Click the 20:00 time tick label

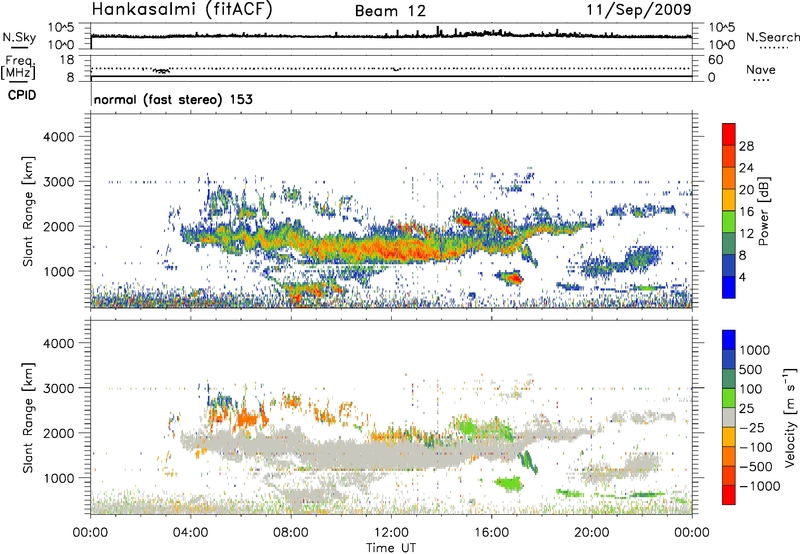(x=592, y=533)
